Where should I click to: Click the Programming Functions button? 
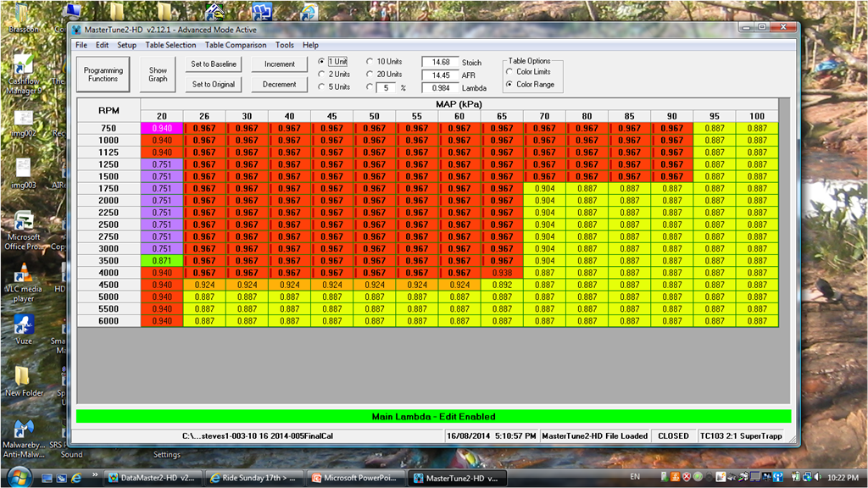point(103,75)
